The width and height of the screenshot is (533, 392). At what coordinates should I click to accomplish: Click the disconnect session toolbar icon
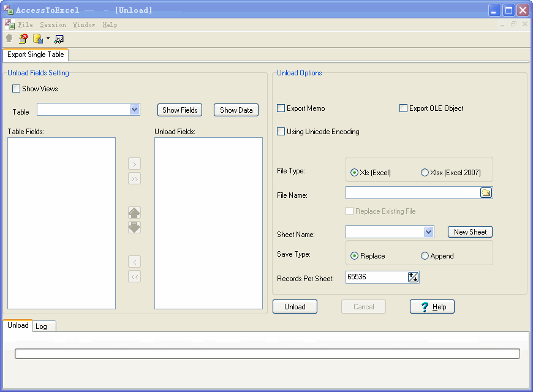tap(23, 39)
